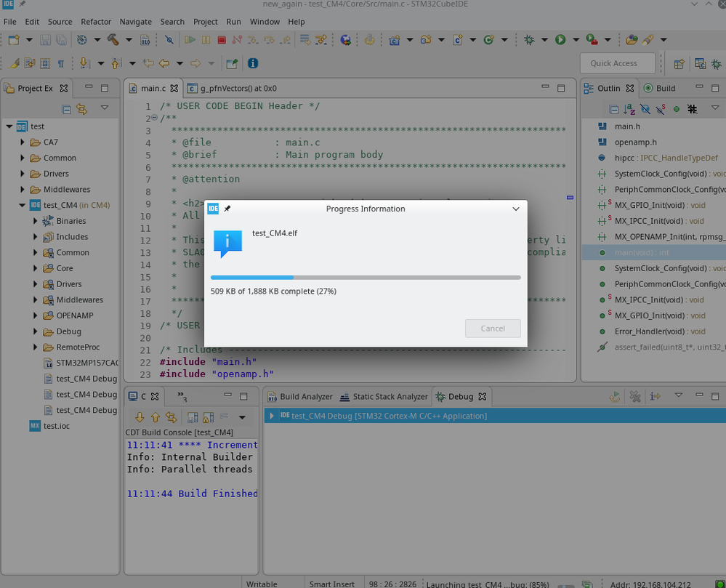
Task: Switch to the Build Analyzer tab
Action: pos(300,397)
